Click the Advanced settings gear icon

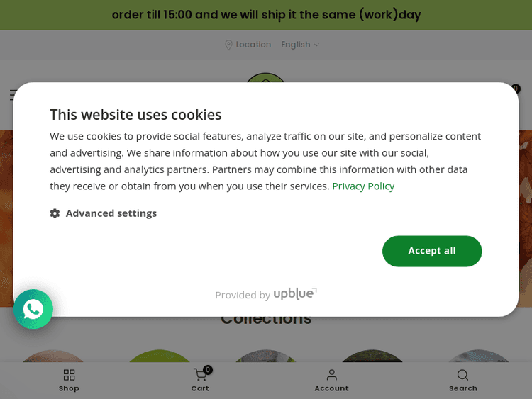[x=55, y=213]
